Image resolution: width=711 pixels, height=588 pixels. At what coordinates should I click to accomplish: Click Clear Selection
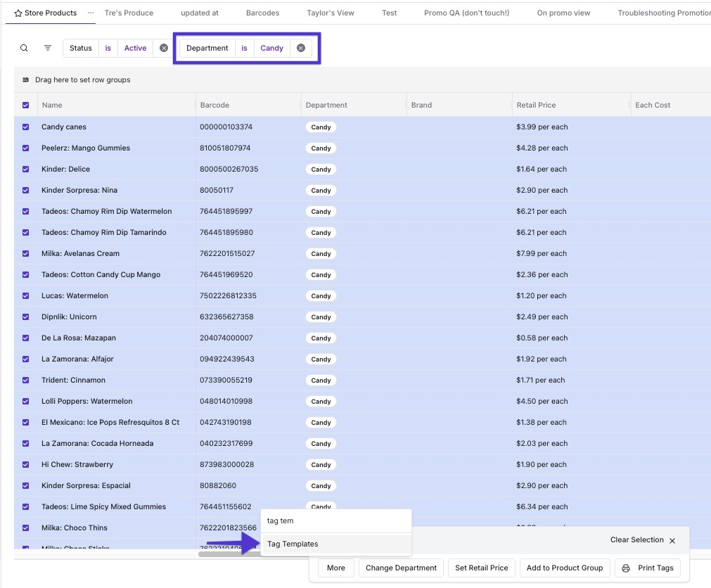[x=636, y=540]
